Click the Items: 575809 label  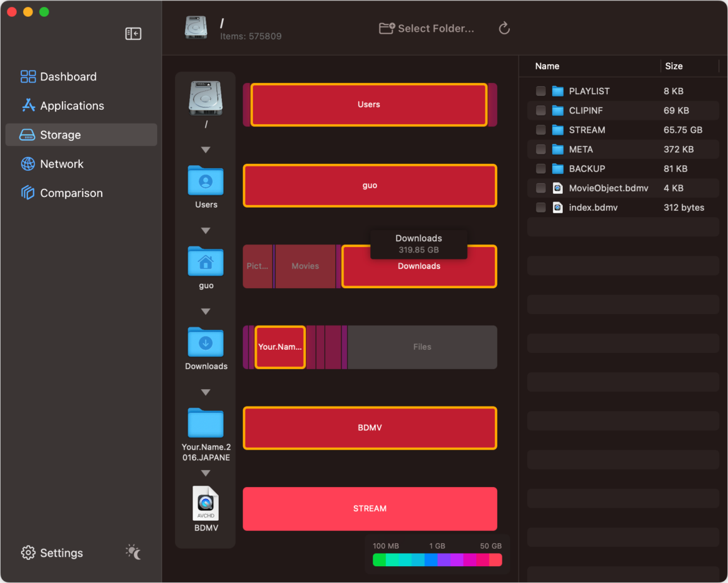251,36
